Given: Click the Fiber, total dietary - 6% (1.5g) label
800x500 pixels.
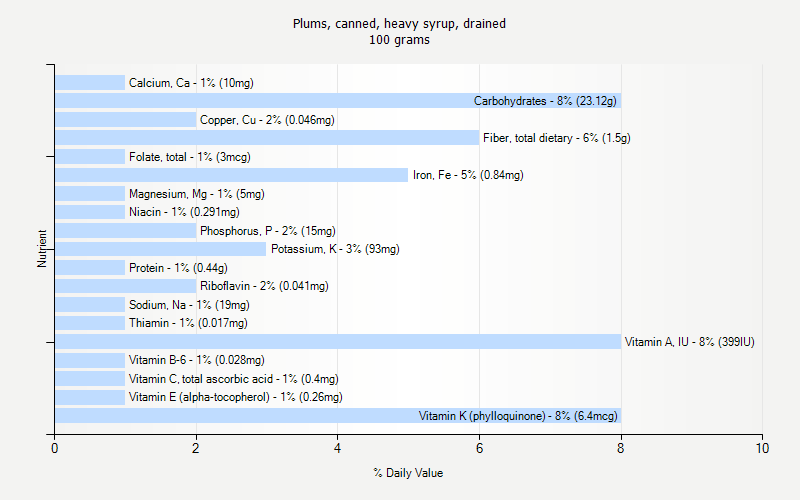Looking at the screenshot, I should tap(557, 138).
